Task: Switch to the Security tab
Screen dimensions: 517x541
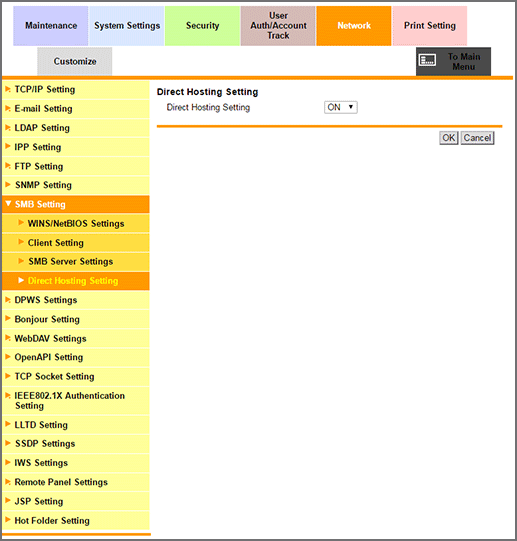Action: 203,26
